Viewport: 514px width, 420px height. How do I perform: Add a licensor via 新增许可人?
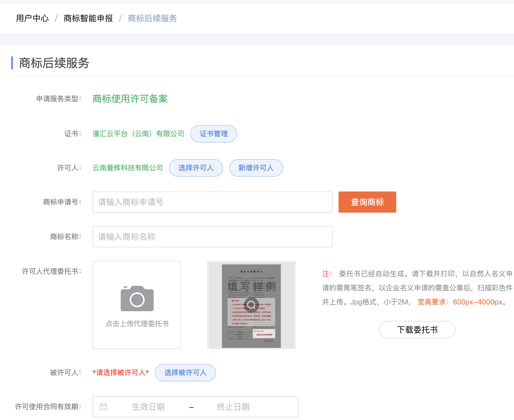click(256, 168)
